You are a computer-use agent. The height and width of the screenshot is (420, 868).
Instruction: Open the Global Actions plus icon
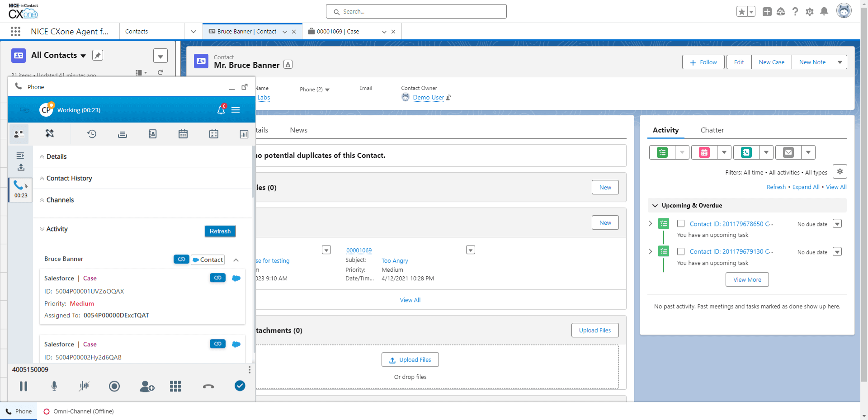767,12
